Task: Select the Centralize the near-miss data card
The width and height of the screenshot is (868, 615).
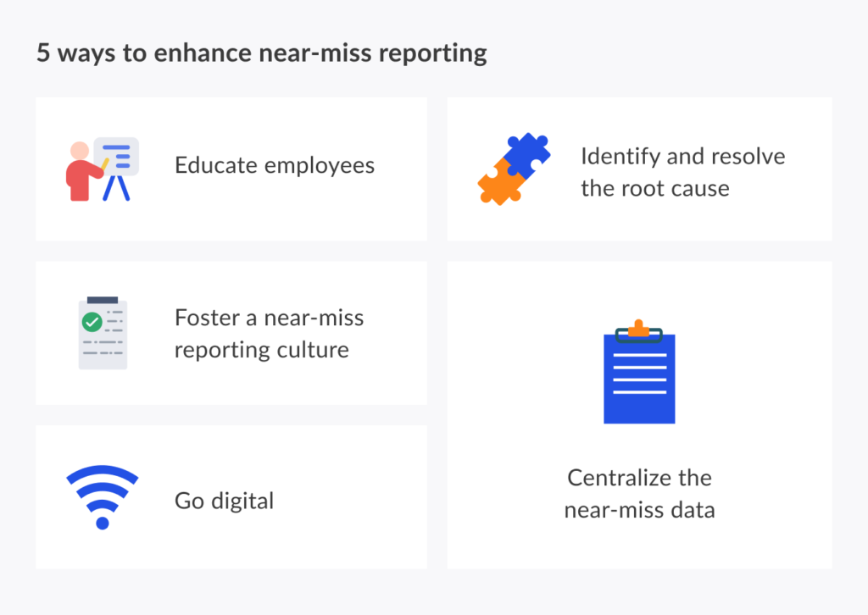Action: 639,415
